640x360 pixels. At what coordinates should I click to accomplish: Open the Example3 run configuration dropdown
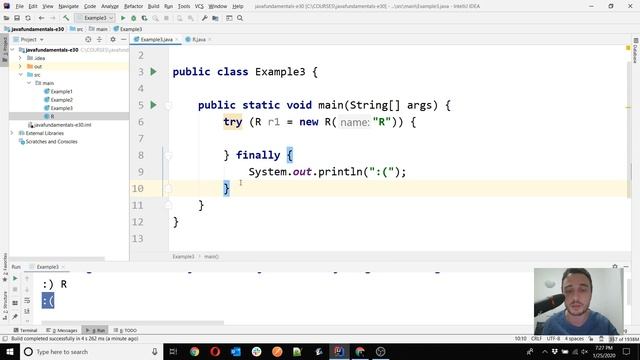(x=95, y=18)
